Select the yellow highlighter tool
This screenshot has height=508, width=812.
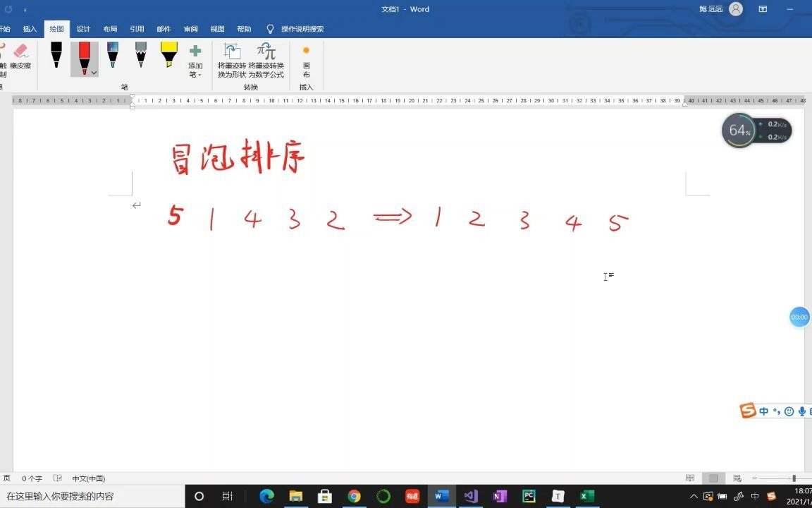pos(168,56)
